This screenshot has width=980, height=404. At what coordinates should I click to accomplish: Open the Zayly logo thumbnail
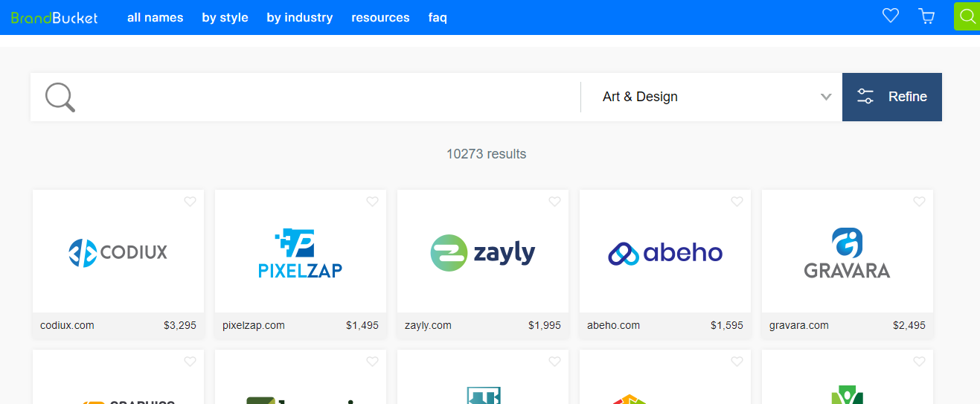tap(483, 253)
